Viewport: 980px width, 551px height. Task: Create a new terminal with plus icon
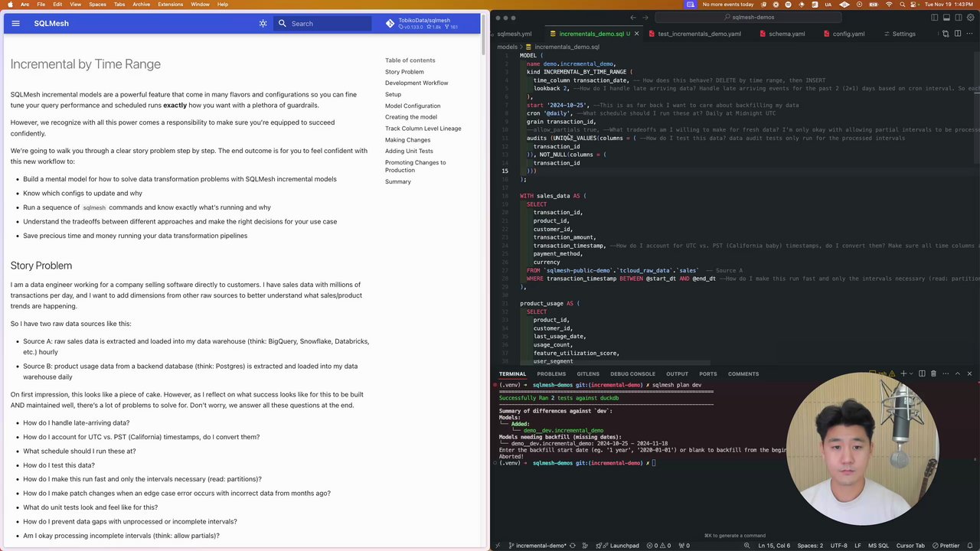pyautogui.click(x=903, y=373)
